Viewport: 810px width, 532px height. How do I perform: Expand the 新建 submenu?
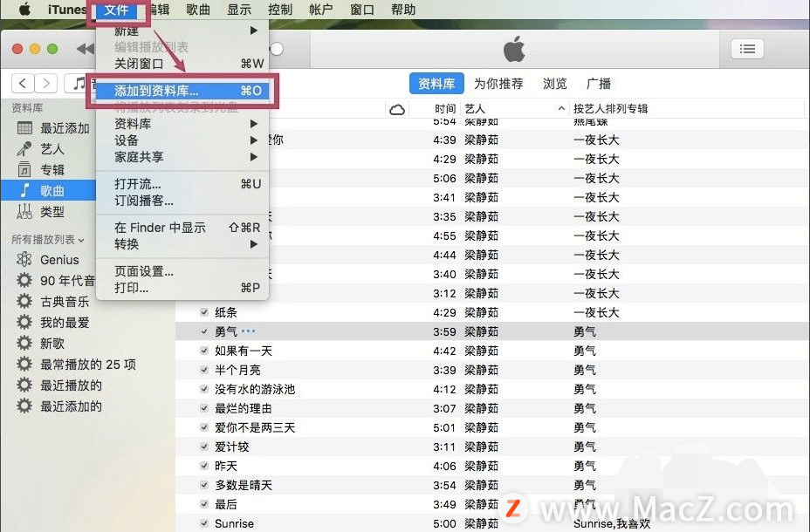click(x=182, y=31)
